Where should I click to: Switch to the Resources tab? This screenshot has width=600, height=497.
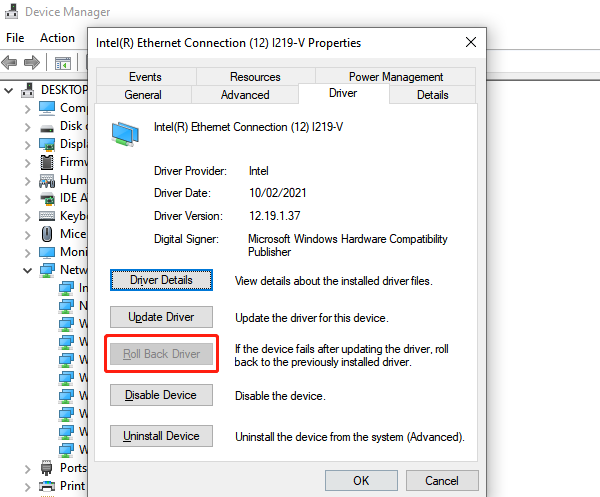255,77
